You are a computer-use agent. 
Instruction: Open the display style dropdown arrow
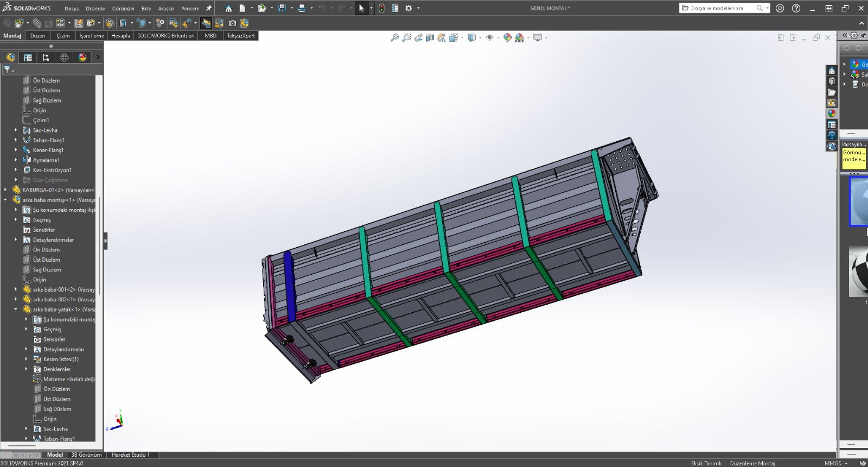[x=480, y=37]
